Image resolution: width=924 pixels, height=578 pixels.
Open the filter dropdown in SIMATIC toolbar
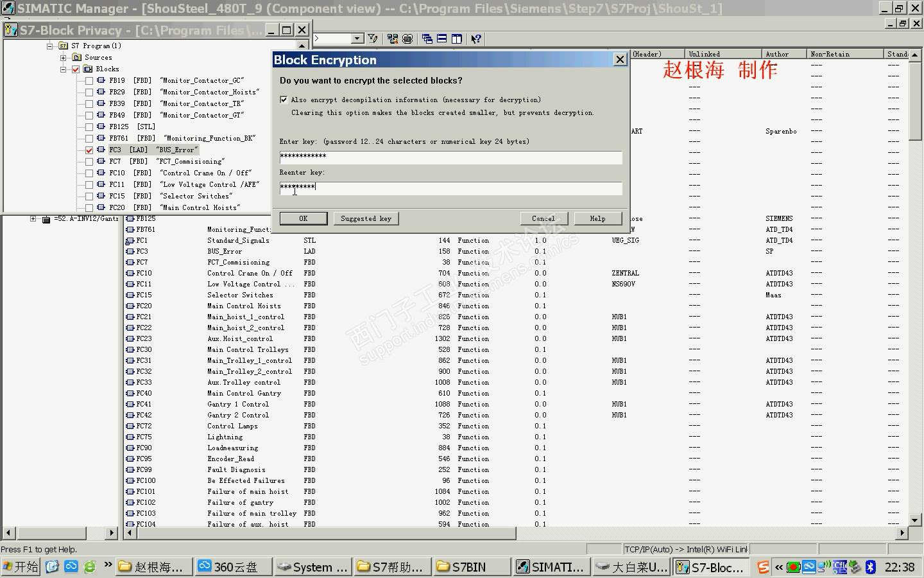[357, 39]
